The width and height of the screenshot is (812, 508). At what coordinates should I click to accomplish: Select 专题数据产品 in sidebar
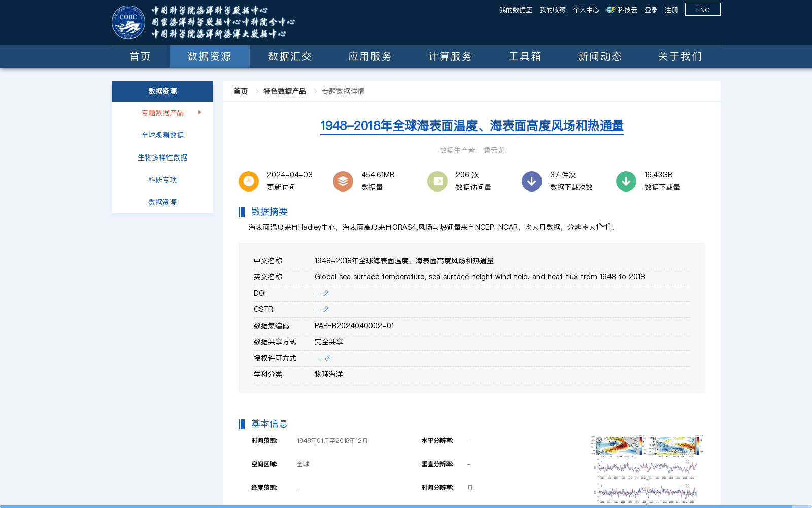162,113
